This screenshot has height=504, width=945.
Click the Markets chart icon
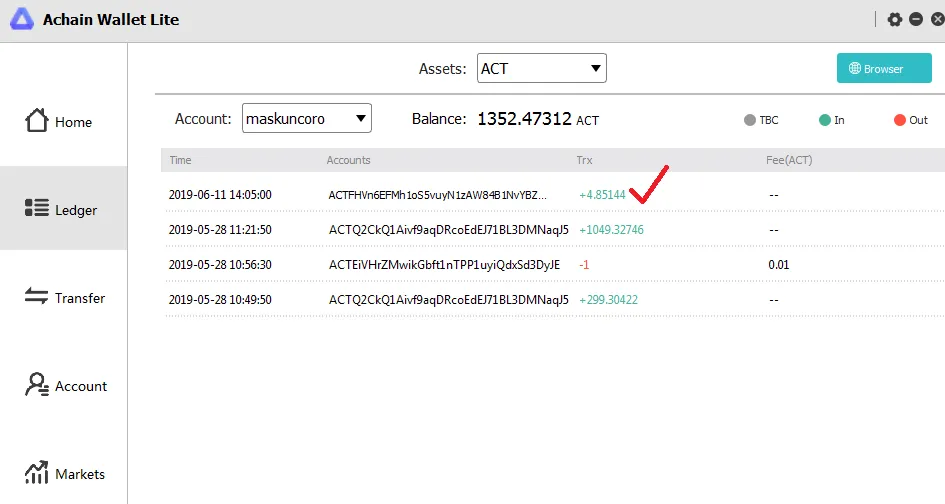click(36, 472)
